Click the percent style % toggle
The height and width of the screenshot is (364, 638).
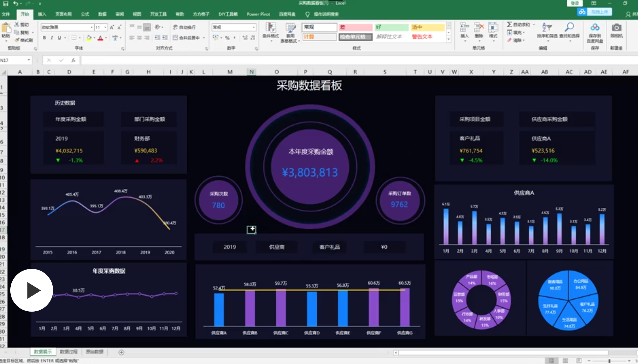pos(228,38)
